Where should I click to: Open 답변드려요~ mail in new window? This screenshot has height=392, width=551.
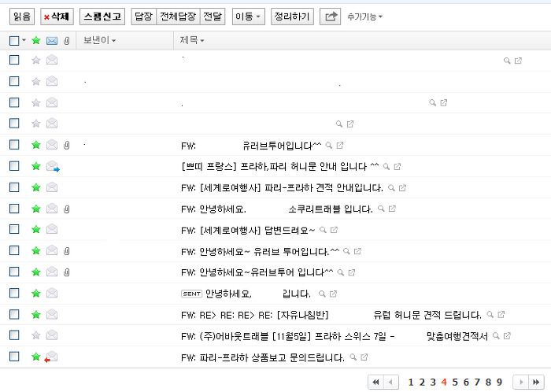pos(335,230)
